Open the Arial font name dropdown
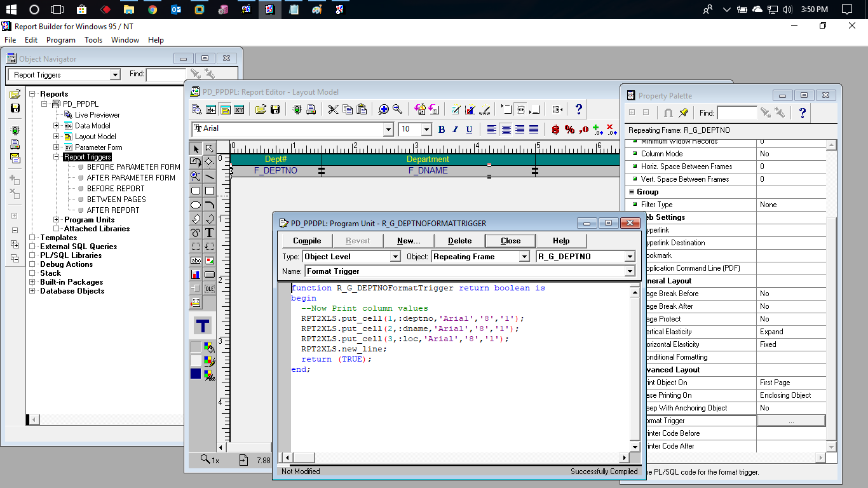This screenshot has height=488, width=868. (x=388, y=130)
